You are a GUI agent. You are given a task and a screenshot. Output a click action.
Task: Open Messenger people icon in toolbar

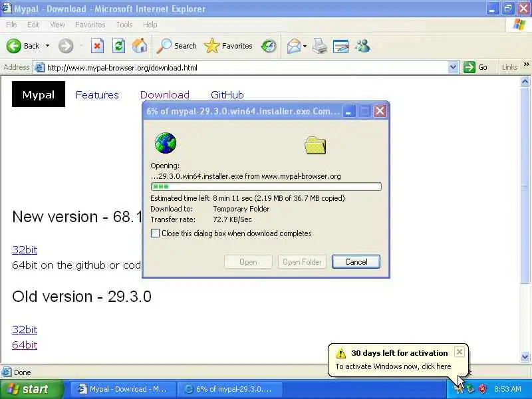362,46
